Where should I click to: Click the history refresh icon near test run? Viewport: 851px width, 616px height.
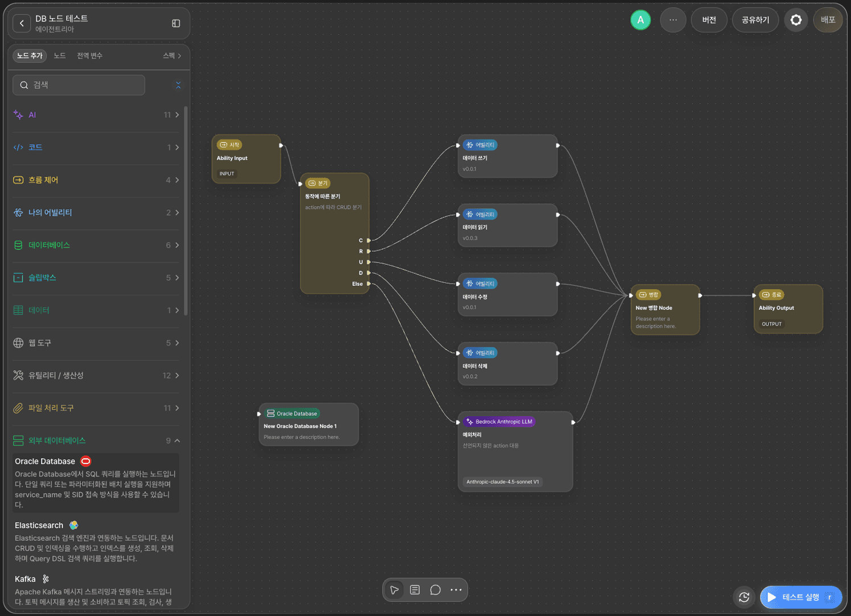coord(744,597)
